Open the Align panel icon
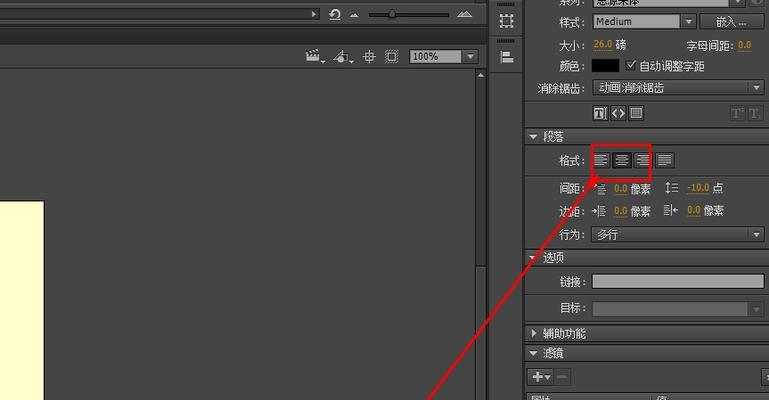Viewport: 769px width, 400px height. [506, 57]
